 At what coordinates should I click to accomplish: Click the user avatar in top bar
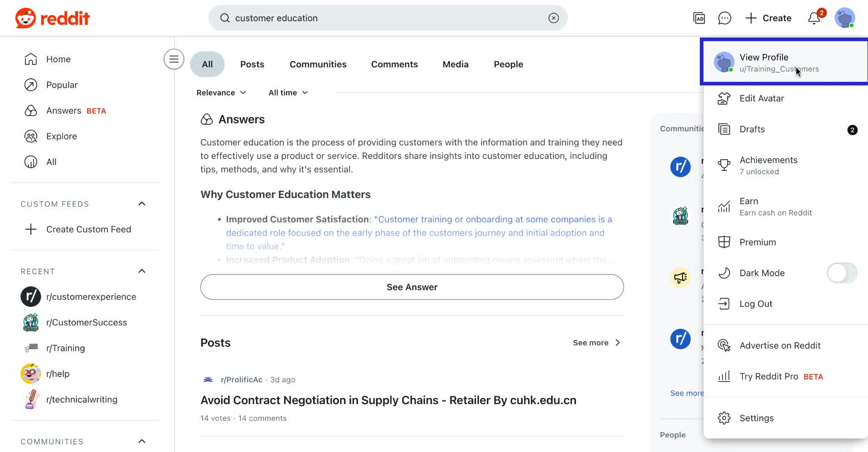[844, 18]
